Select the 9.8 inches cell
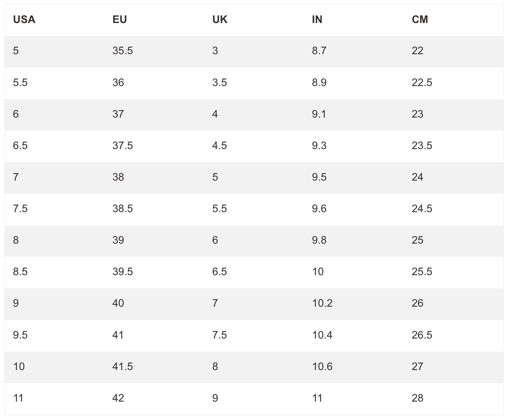The image size is (507, 420). [x=319, y=240]
